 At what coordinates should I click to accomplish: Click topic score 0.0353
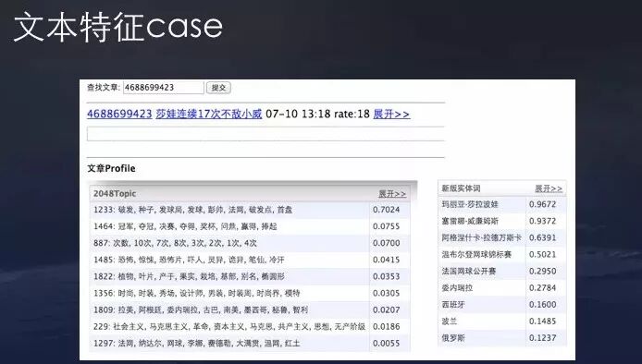pos(386,276)
